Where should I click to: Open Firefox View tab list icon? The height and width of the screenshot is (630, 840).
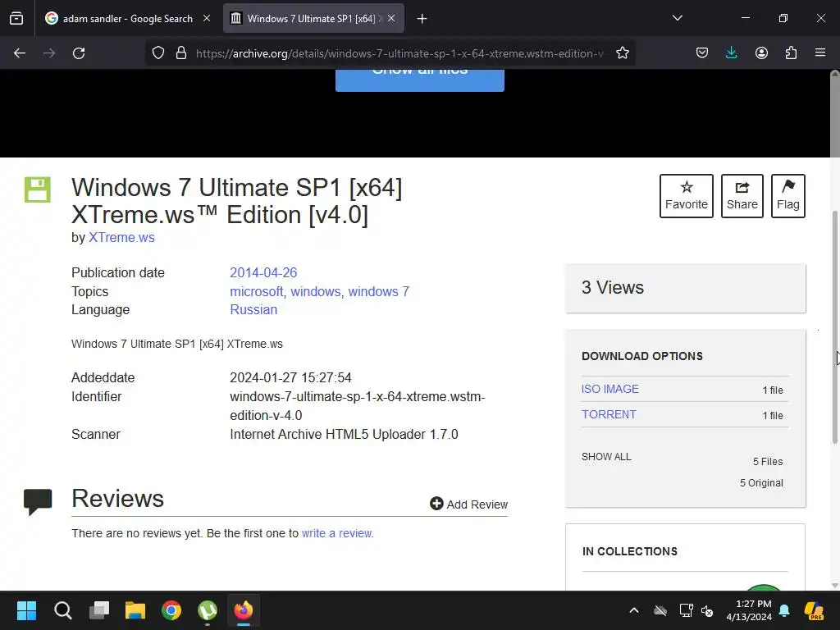(x=16, y=18)
